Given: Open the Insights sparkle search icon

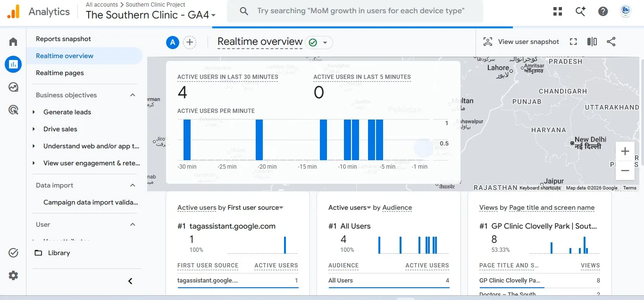Looking at the screenshot, I should pos(580,11).
